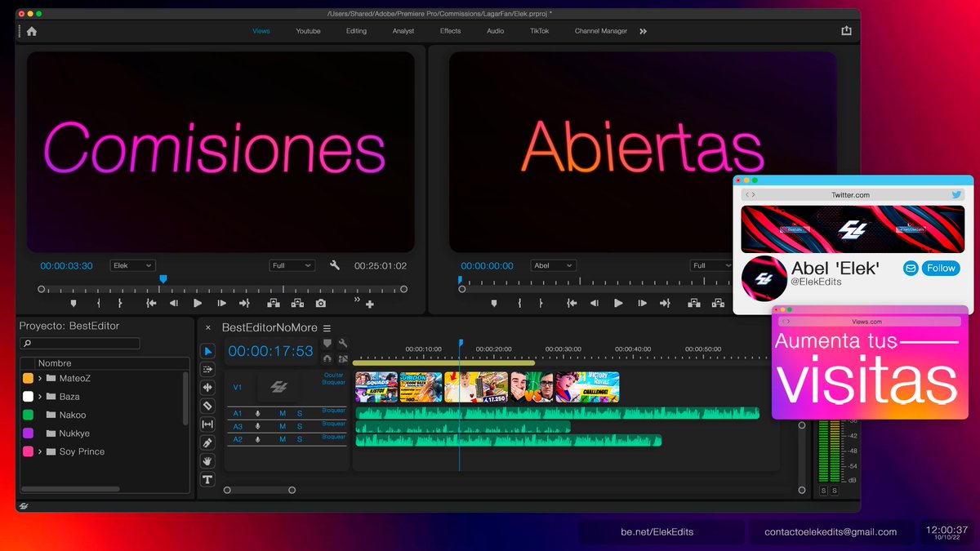This screenshot has width=980, height=551.
Task: Select the Type tool
Action: click(x=207, y=479)
